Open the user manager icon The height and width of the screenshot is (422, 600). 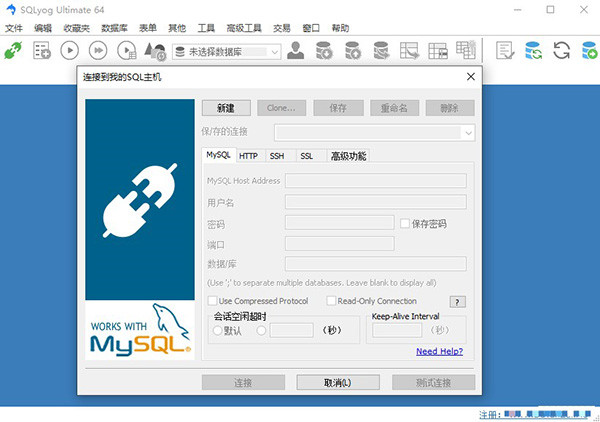[x=295, y=50]
